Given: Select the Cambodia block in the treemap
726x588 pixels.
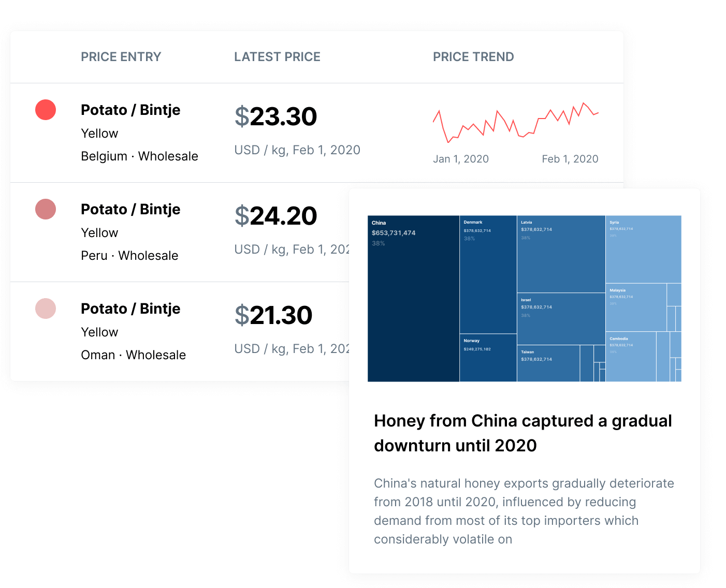Looking at the screenshot, I should click(631, 357).
